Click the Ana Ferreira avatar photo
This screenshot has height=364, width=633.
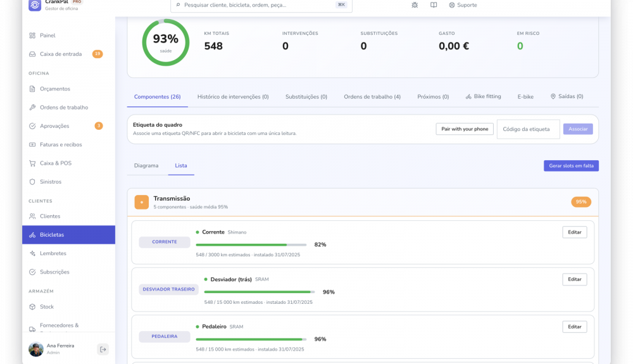[x=36, y=349]
